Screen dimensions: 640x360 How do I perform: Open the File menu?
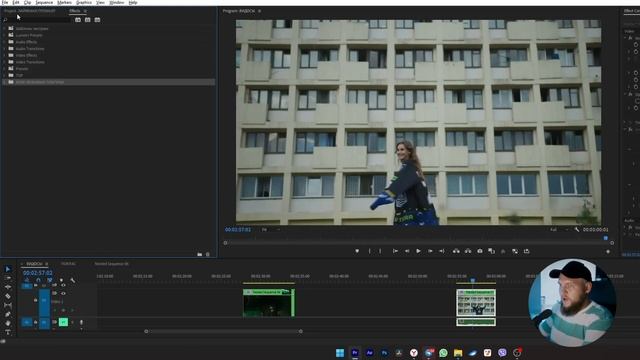4,2
